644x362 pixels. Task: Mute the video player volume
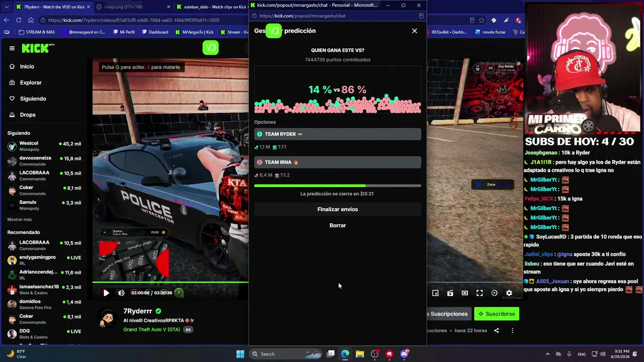121,293
